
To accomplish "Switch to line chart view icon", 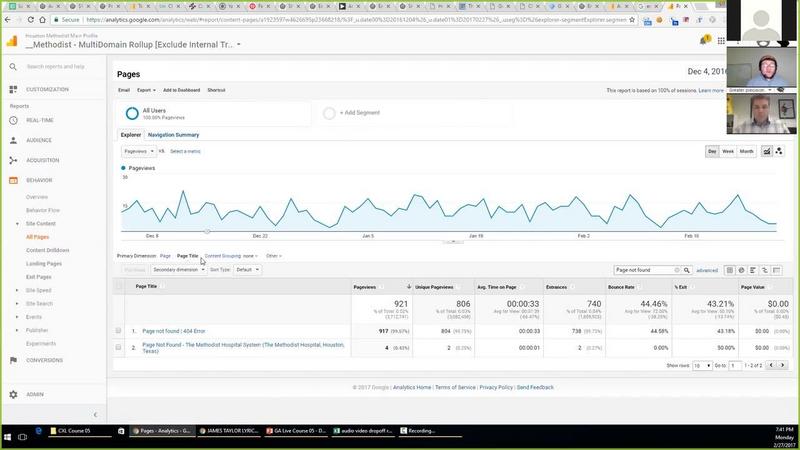I will tap(766, 152).
